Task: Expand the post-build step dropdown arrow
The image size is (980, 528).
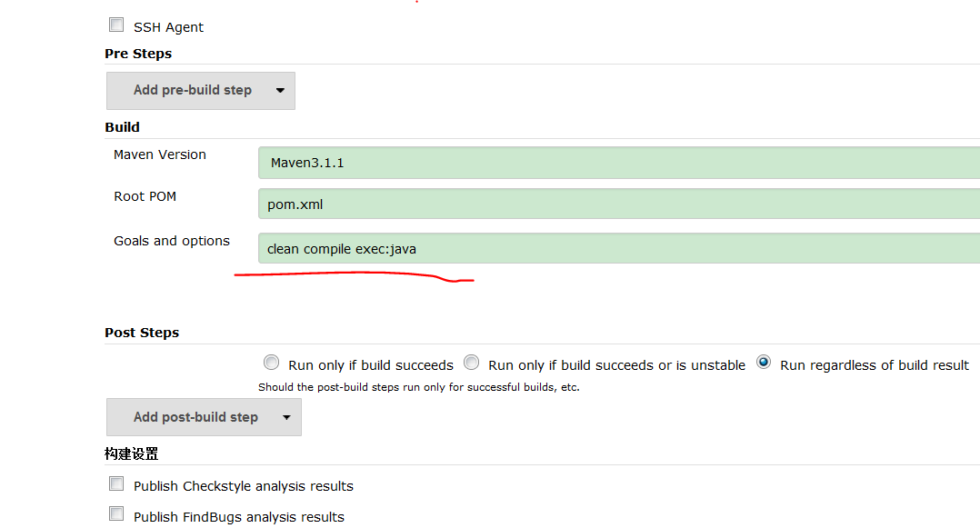Action: coord(286,418)
